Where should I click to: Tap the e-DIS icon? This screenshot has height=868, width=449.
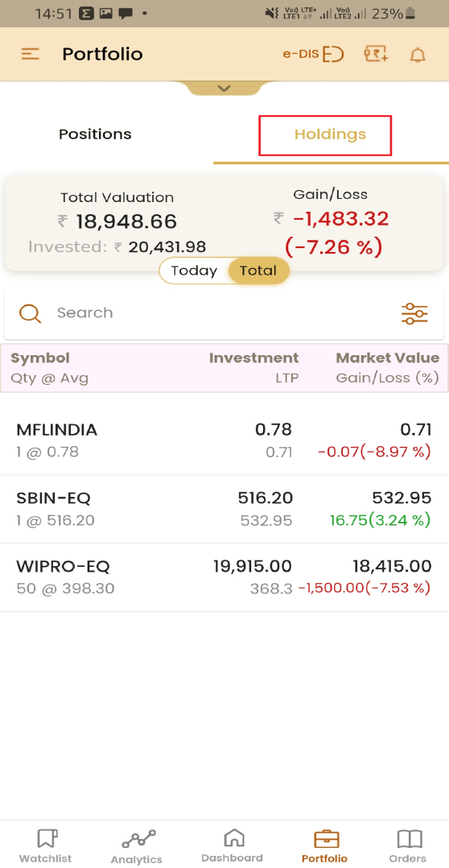(x=314, y=54)
